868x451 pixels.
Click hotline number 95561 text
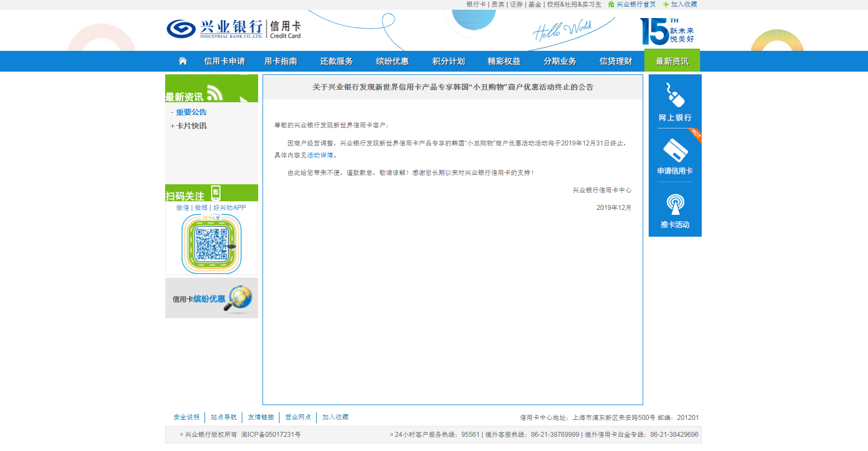(x=470, y=435)
